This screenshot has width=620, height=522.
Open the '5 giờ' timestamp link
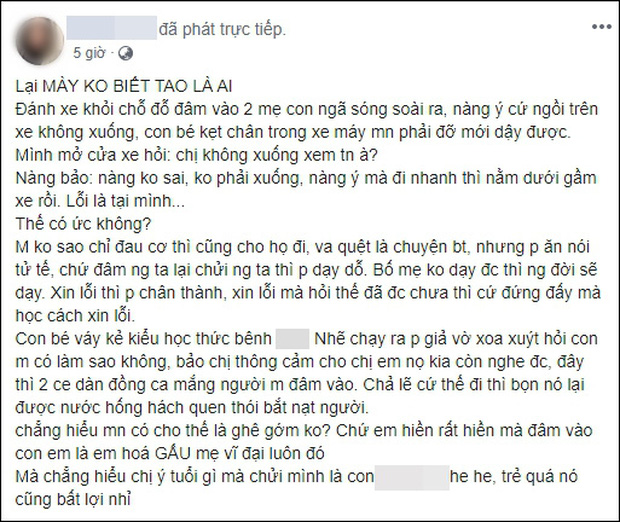pos(89,53)
